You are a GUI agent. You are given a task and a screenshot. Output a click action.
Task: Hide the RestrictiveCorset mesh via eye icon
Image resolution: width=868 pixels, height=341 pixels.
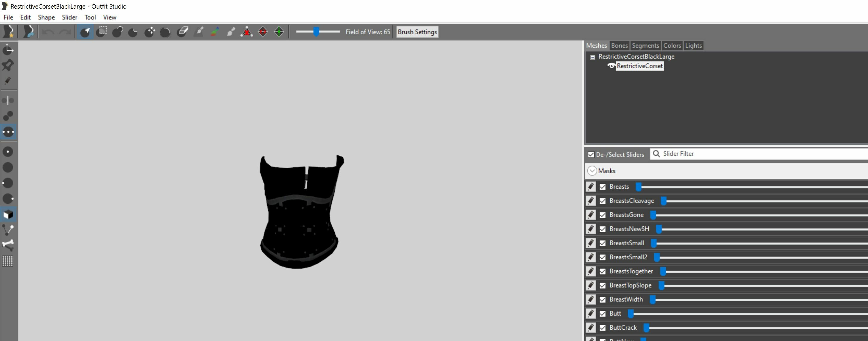tap(611, 66)
